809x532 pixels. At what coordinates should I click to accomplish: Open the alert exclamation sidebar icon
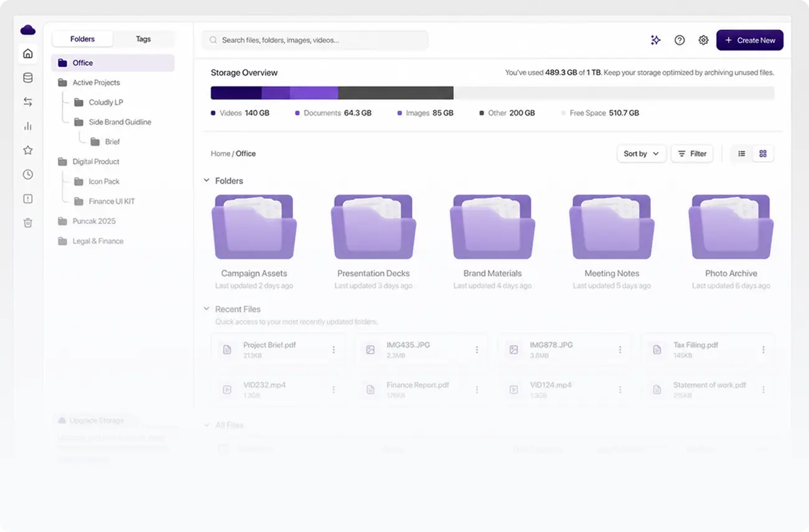tap(27, 198)
